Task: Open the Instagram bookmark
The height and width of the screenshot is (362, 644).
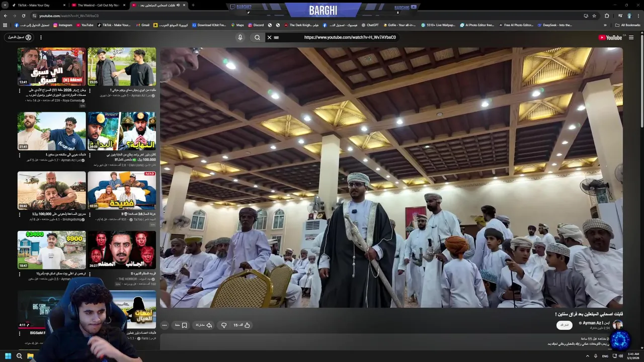Action: point(62,25)
